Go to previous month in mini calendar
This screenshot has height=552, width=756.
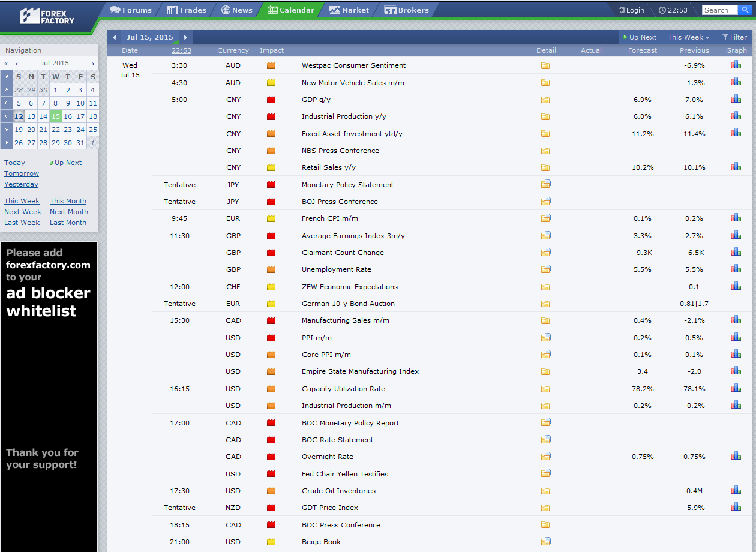[17, 64]
